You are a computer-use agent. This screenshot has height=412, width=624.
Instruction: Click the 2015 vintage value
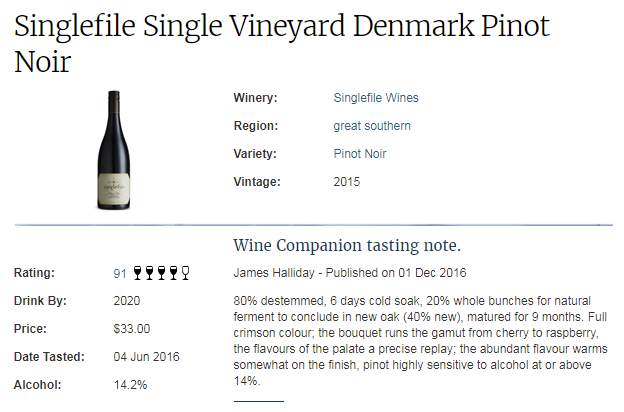(x=347, y=182)
